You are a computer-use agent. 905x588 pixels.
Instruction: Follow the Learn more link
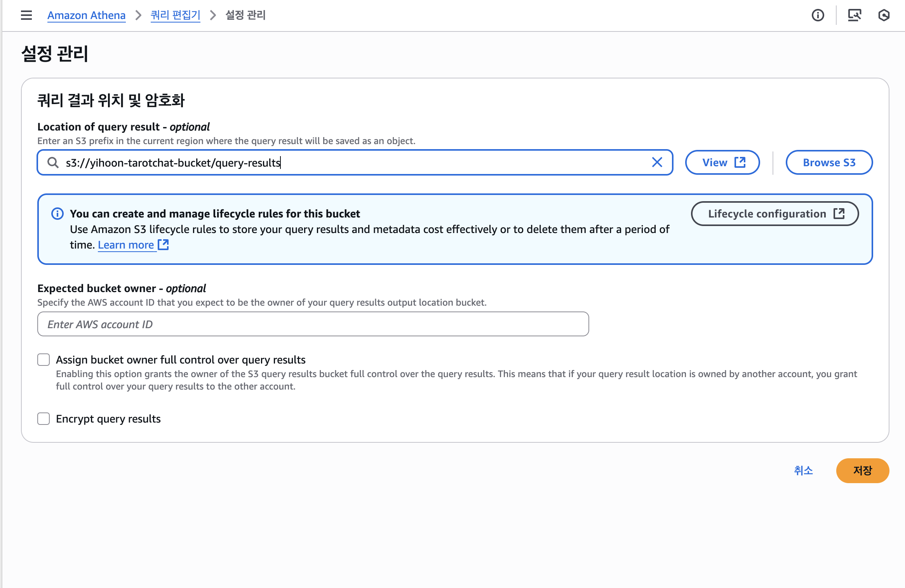point(126,245)
